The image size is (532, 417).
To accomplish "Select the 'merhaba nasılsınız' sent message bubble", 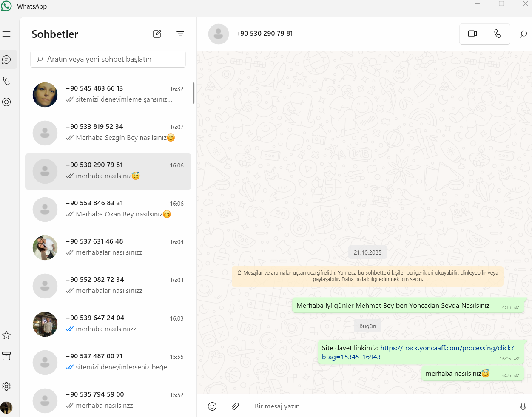I will point(472,374).
